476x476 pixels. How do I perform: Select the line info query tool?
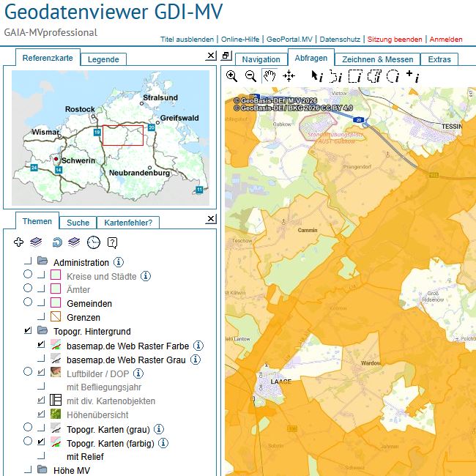click(x=335, y=76)
